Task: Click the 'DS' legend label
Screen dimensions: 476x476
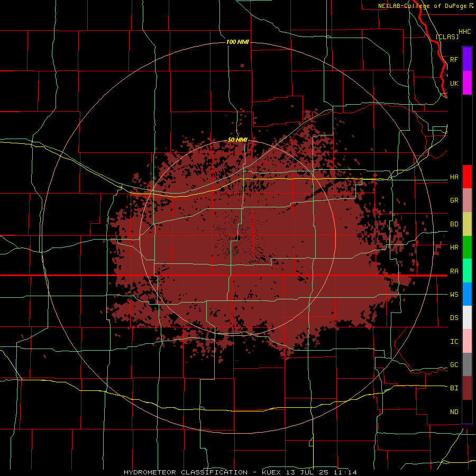Action: (454, 318)
